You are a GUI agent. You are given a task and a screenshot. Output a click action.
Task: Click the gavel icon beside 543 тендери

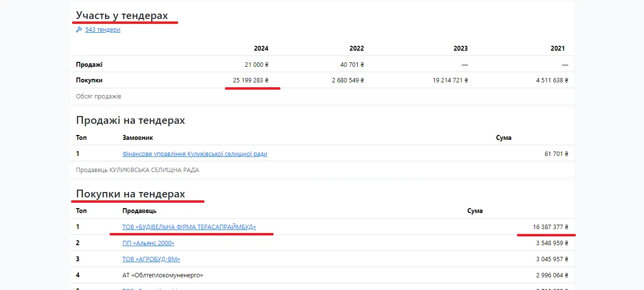tap(79, 30)
